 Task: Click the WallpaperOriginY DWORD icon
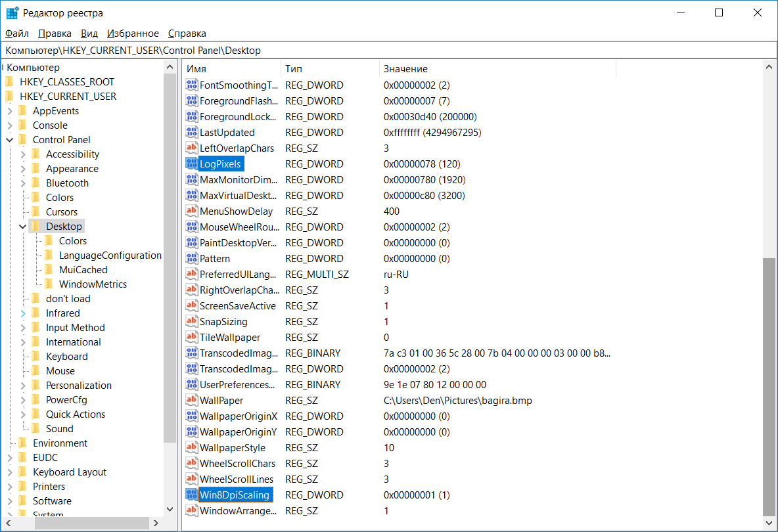click(191, 432)
